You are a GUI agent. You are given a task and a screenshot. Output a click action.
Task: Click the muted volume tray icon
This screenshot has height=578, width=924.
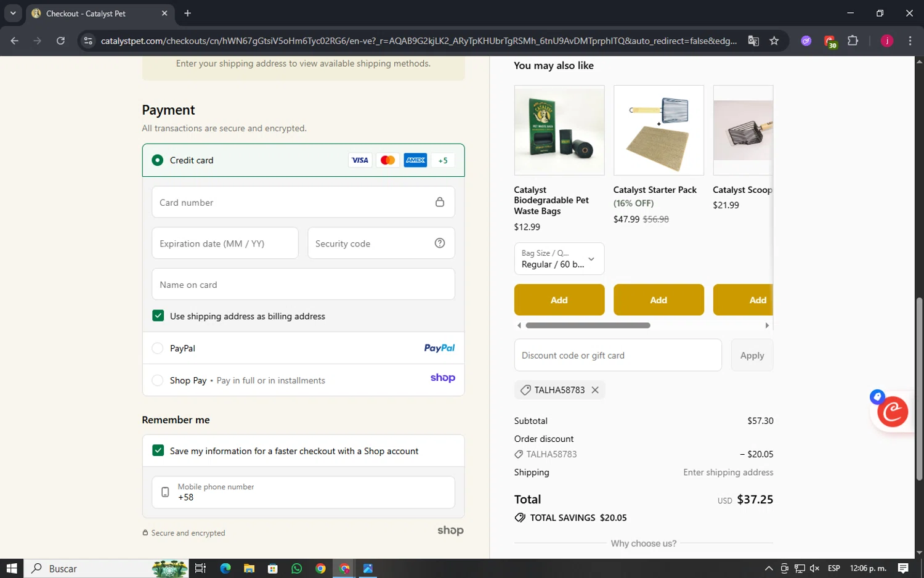[x=814, y=568]
